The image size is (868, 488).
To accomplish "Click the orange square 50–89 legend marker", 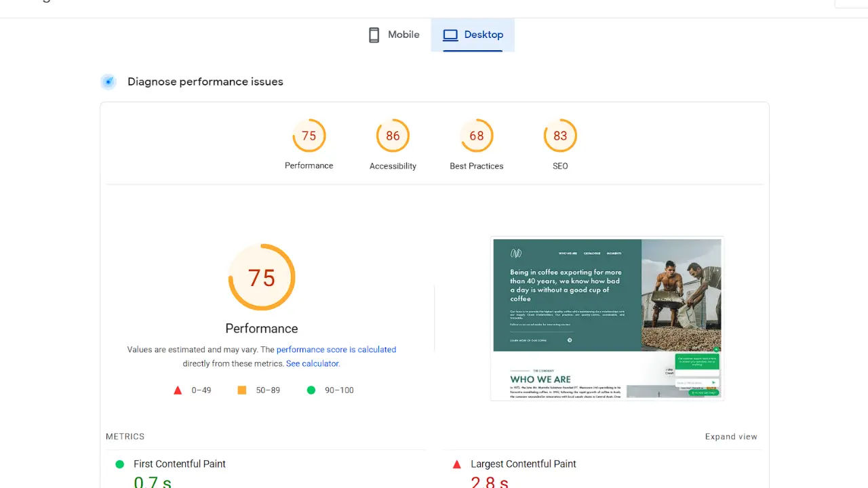I will [x=242, y=390].
